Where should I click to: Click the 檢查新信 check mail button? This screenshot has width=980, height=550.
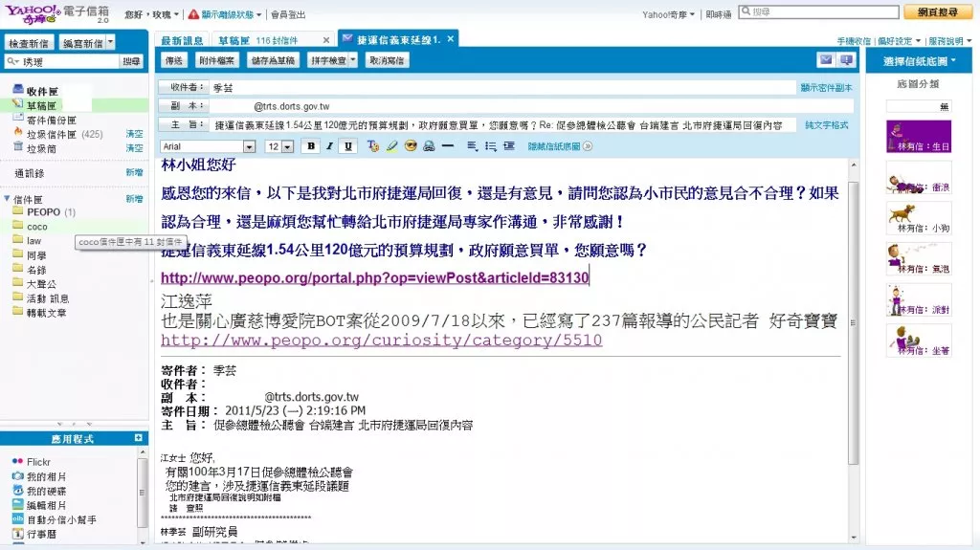pos(29,42)
